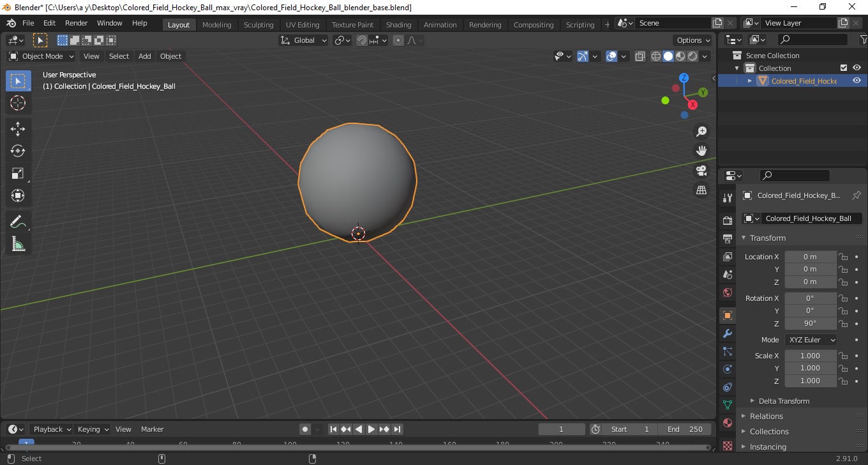Switch to wireframe viewport shading
This screenshot has height=465, width=868.
656,56
